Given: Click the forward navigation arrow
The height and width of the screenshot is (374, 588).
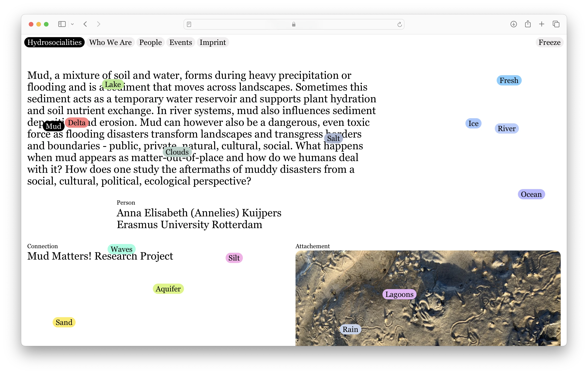Looking at the screenshot, I should [x=99, y=24].
